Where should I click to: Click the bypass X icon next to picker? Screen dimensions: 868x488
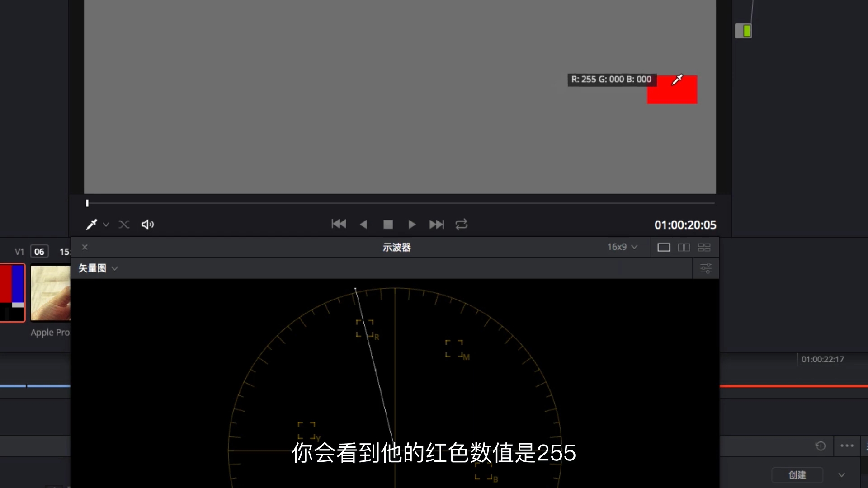tap(124, 224)
